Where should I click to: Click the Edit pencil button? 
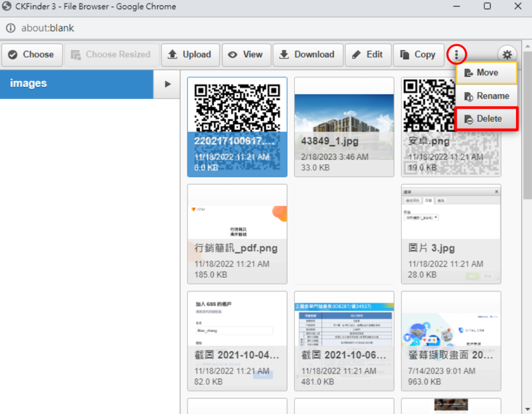pyautogui.click(x=368, y=55)
